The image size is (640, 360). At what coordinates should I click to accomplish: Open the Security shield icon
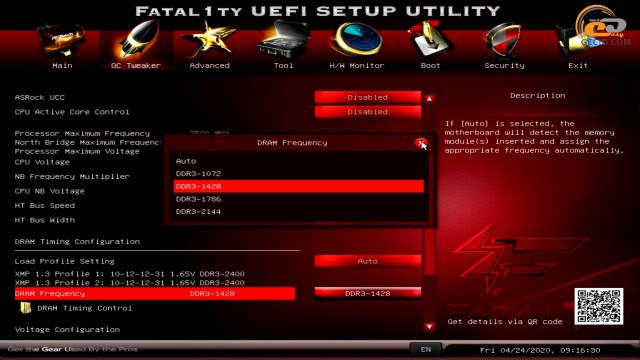coord(504,41)
